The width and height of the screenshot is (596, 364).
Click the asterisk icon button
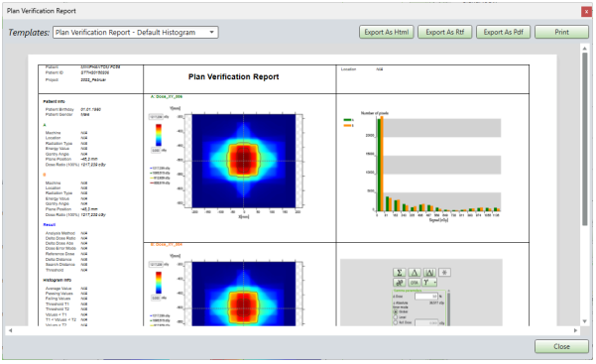pos(444,273)
